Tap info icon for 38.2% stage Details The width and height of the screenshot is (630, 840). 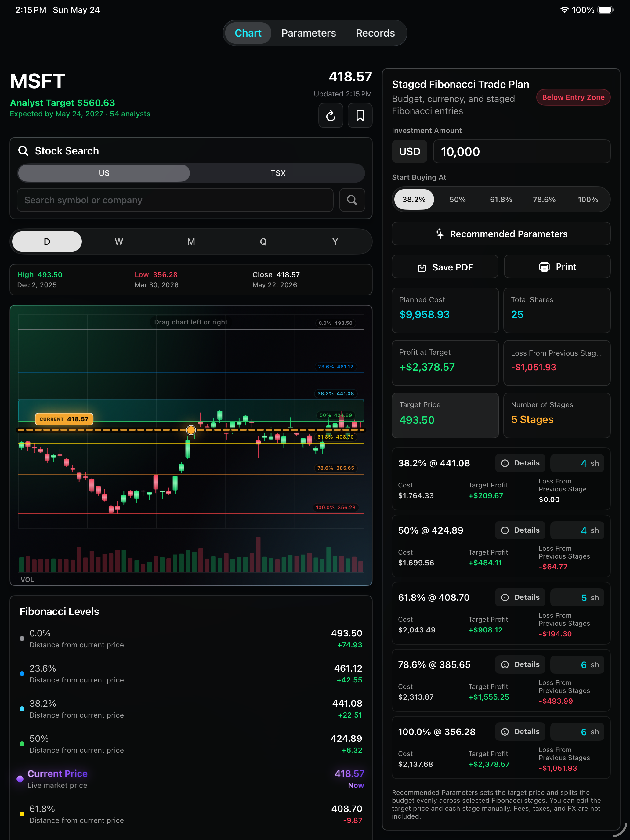pyautogui.click(x=505, y=463)
